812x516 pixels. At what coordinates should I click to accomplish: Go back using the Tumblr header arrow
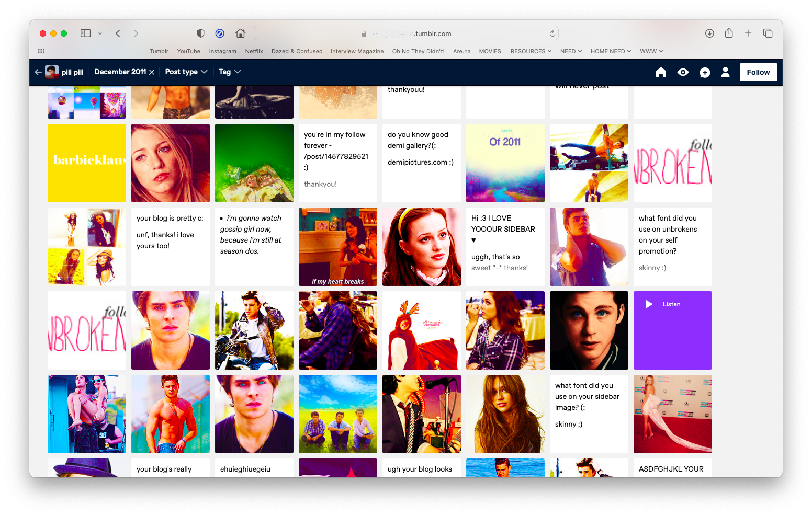38,72
